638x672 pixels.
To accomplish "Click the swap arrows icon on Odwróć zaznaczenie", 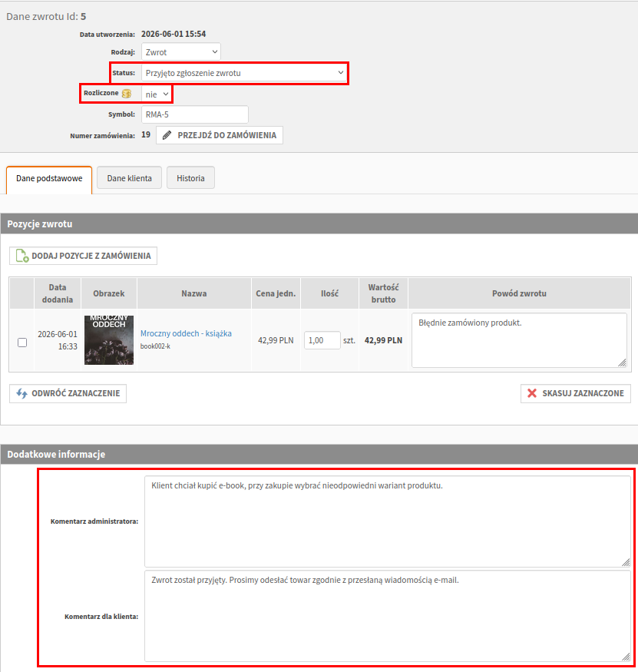I will click(21, 393).
